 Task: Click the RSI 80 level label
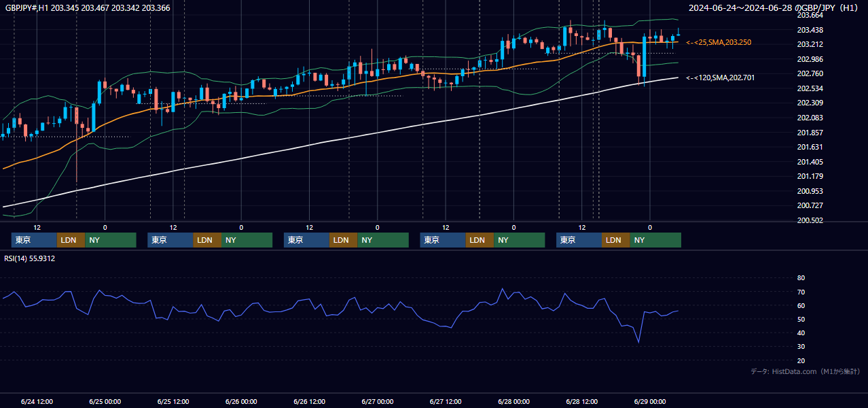tap(801, 278)
